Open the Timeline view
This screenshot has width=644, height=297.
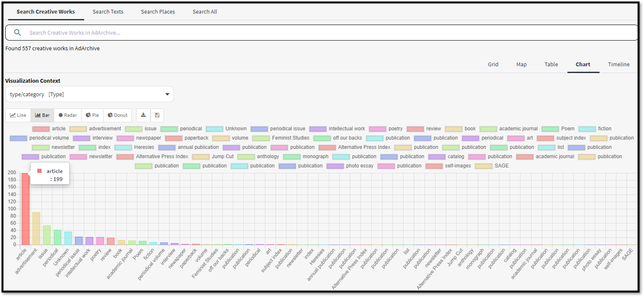619,64
